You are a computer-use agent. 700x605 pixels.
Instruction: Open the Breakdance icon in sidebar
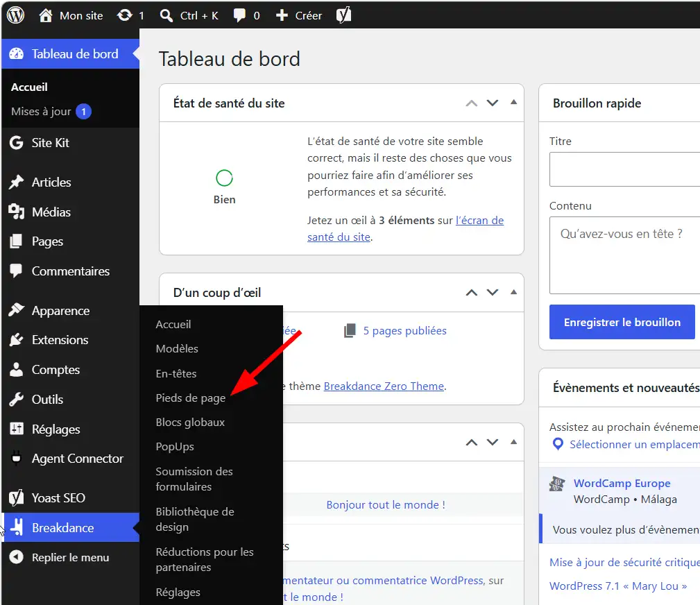17,527
